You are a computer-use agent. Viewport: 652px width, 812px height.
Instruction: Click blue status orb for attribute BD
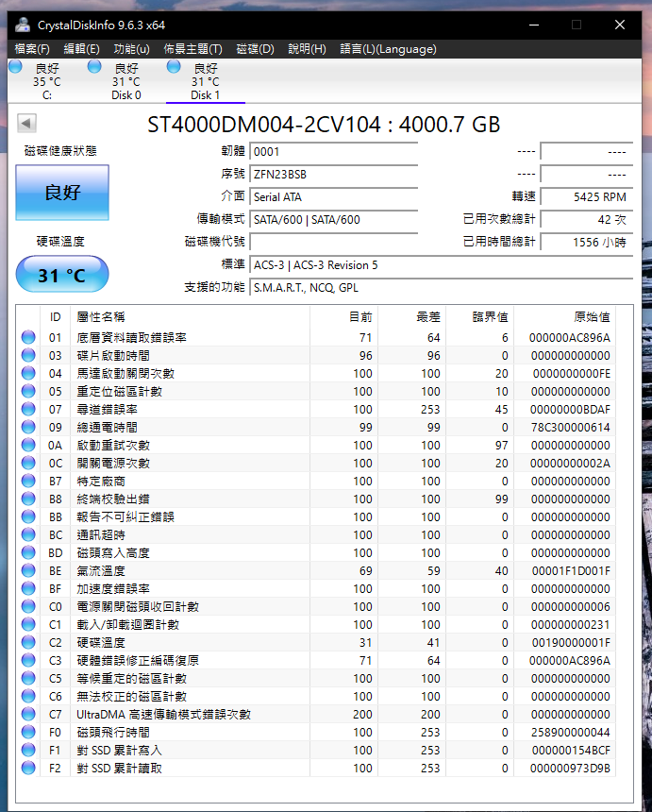28,552
